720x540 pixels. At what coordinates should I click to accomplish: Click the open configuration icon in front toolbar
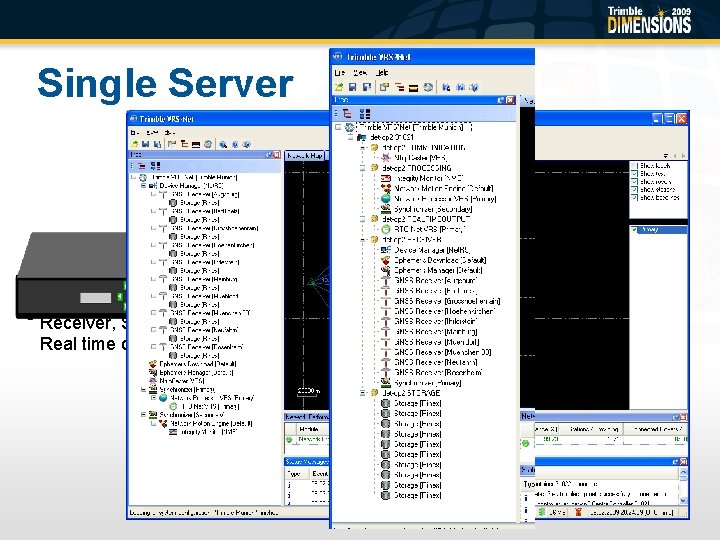coord(339,87)
